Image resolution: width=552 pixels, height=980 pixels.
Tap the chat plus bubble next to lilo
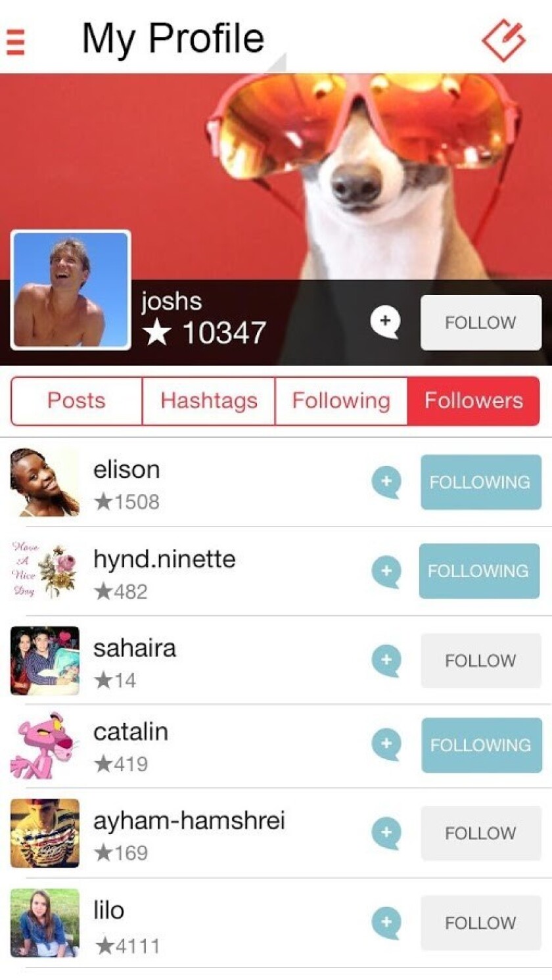(x=386, y=922)
